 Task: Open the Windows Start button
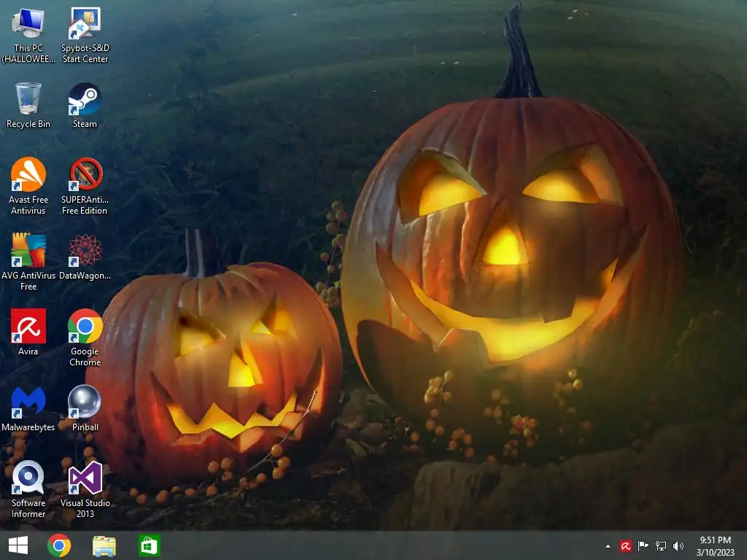coord(18,545)
